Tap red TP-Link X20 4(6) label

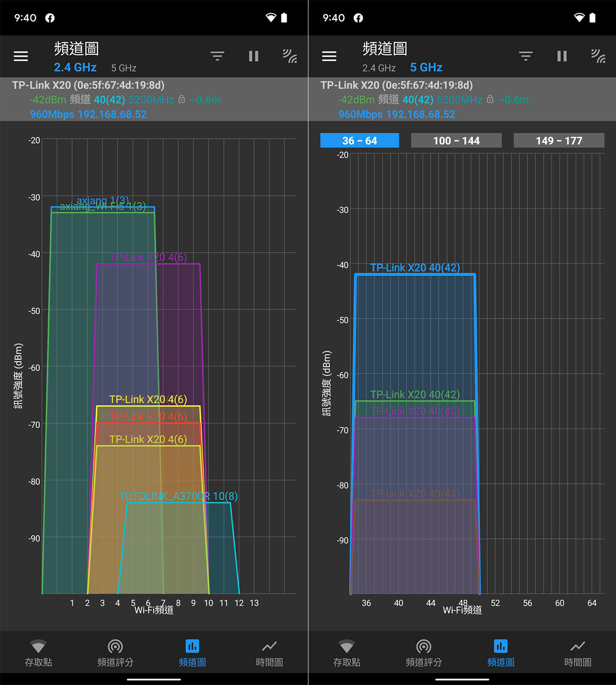point(148,417)
